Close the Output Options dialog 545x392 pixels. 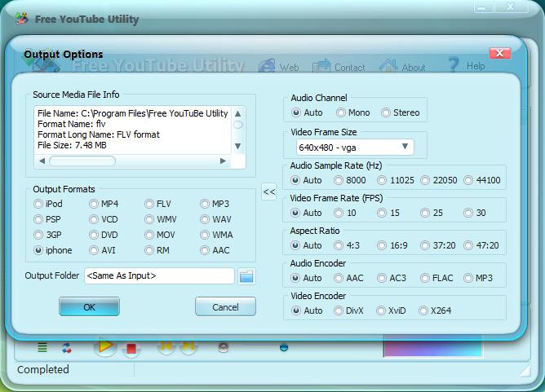click(500, 53)
